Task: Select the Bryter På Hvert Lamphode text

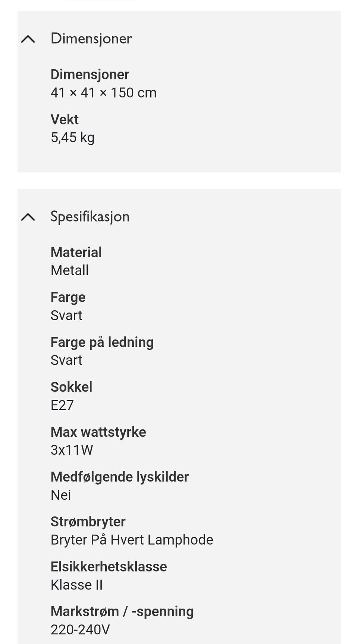Action: pyautogui.click(x=132, y=540)
